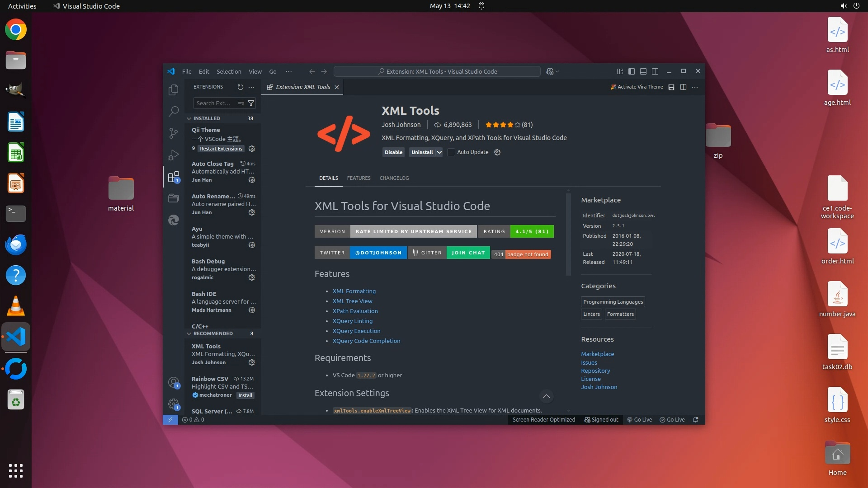Open the Explorer view in activity bar
Viewport: 868px width, 488px height.
(173, 90)
